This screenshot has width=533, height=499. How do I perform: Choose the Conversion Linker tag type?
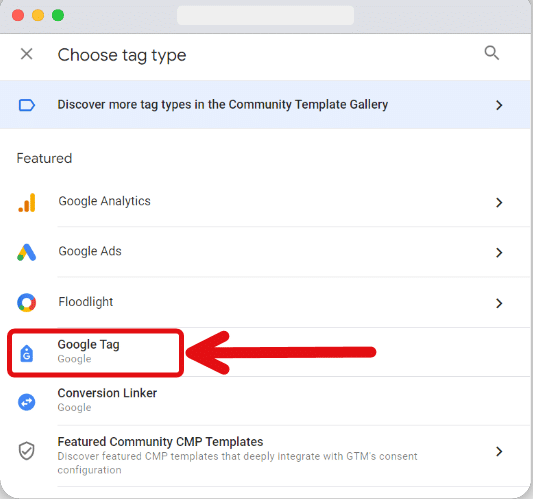click(x=265, y=401)
